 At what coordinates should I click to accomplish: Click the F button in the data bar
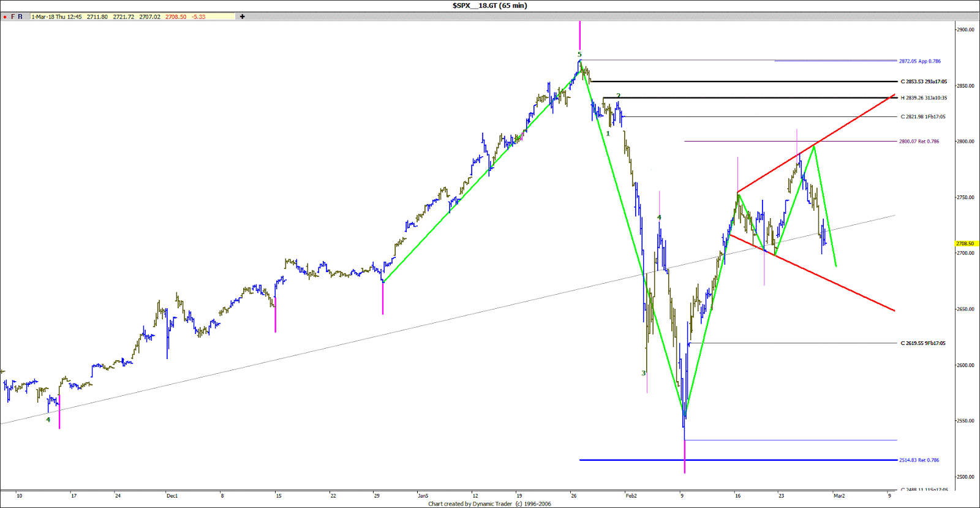(13, 17)
